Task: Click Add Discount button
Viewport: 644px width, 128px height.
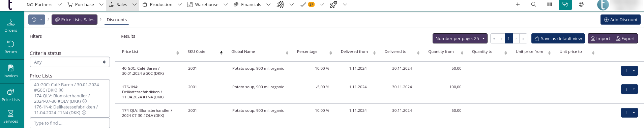Action: tap(620, 20)
